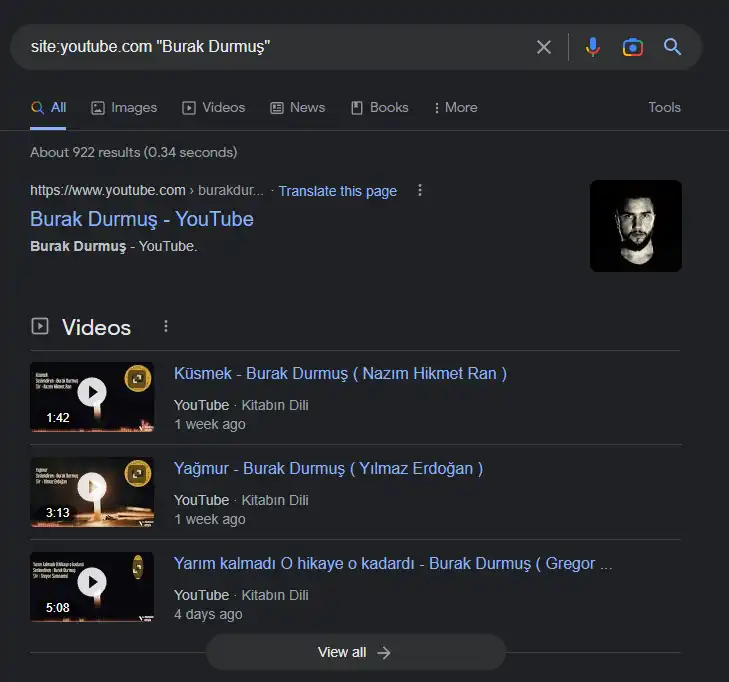Open the Tools filter options
Viewport: 729px width, 682px height.
(x=664, y=107)
